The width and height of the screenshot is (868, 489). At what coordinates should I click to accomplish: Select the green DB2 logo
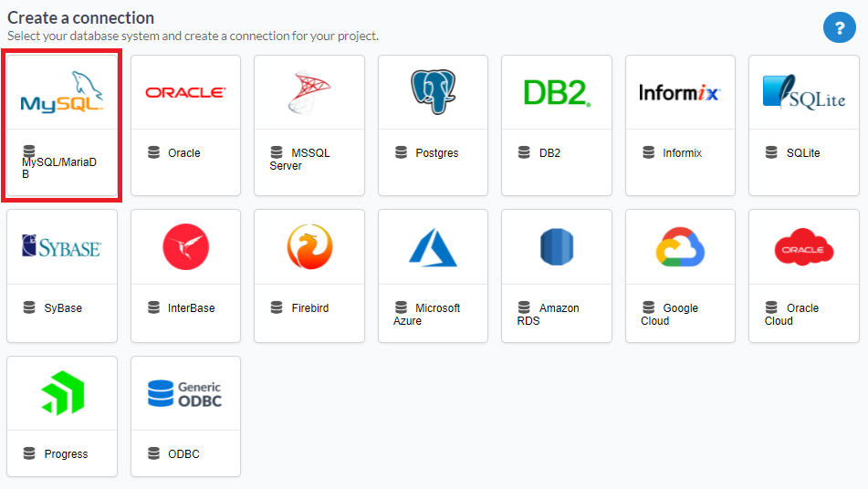[x=557, y=92]
